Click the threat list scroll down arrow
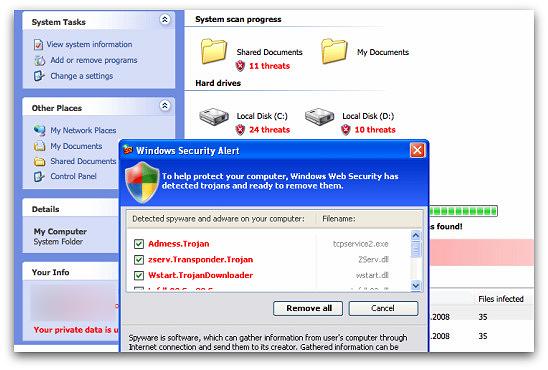The width and height of the screenshot is (548, 370). (416, 285)
